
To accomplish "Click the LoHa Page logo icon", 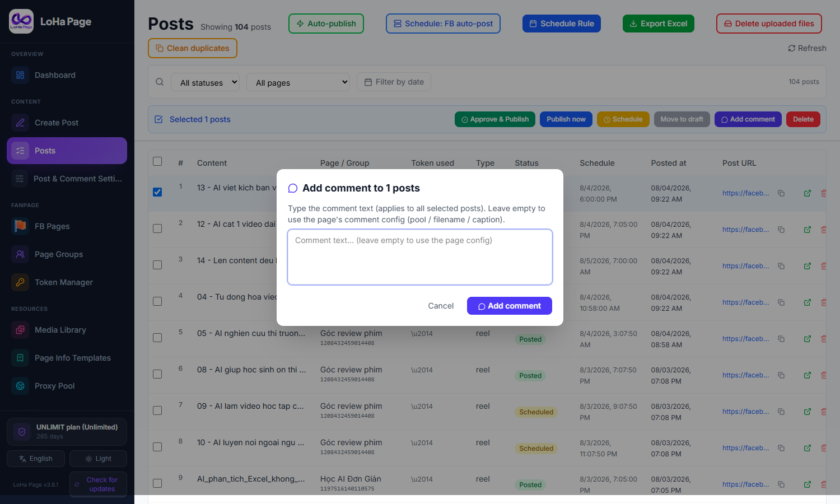I will coord(21,21).
